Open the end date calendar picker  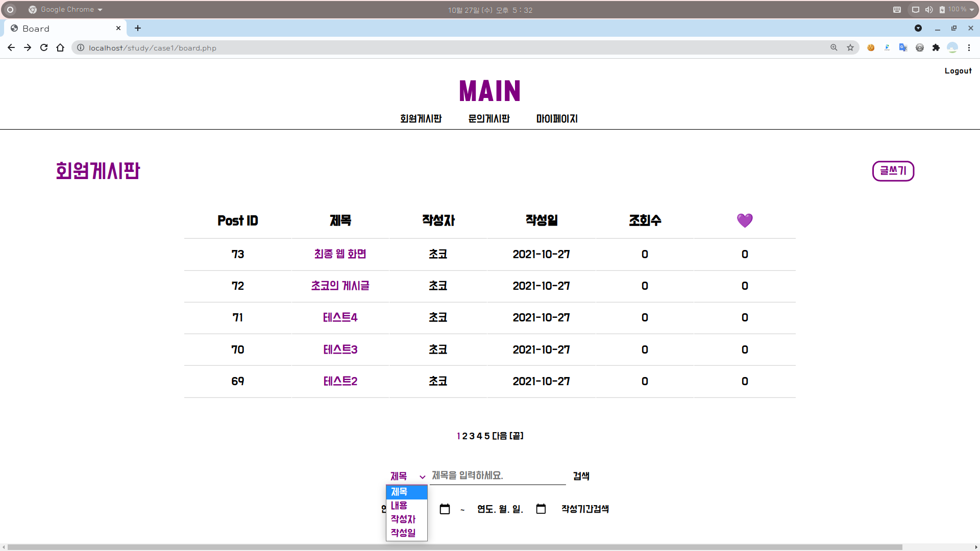[x=541, y=509]
